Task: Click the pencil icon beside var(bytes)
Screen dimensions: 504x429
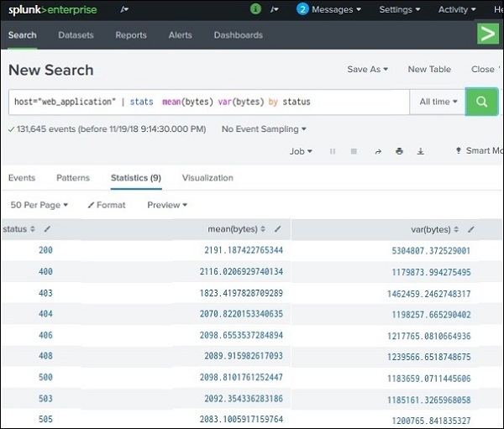Action: click(470, 229)
